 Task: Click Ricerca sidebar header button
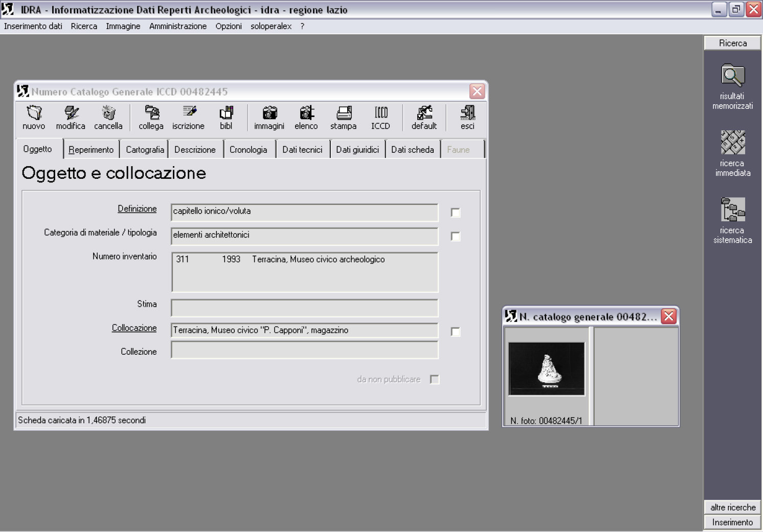pos(733,43)
